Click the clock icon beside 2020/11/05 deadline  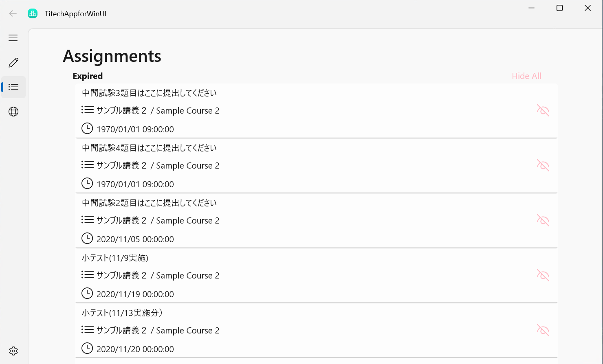(87, 238)
